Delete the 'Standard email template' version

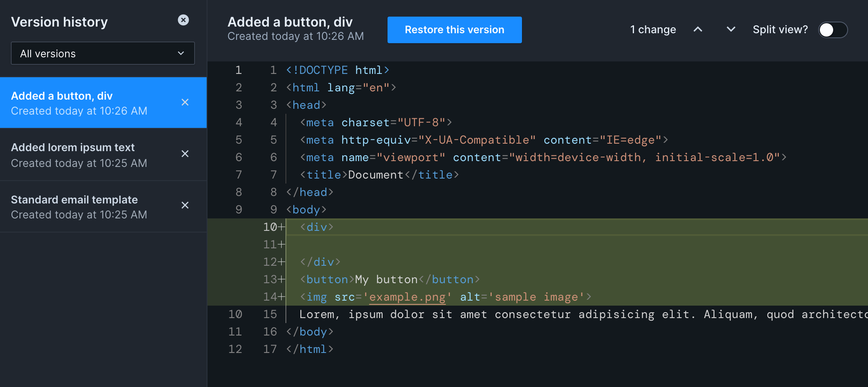(185, 205)
